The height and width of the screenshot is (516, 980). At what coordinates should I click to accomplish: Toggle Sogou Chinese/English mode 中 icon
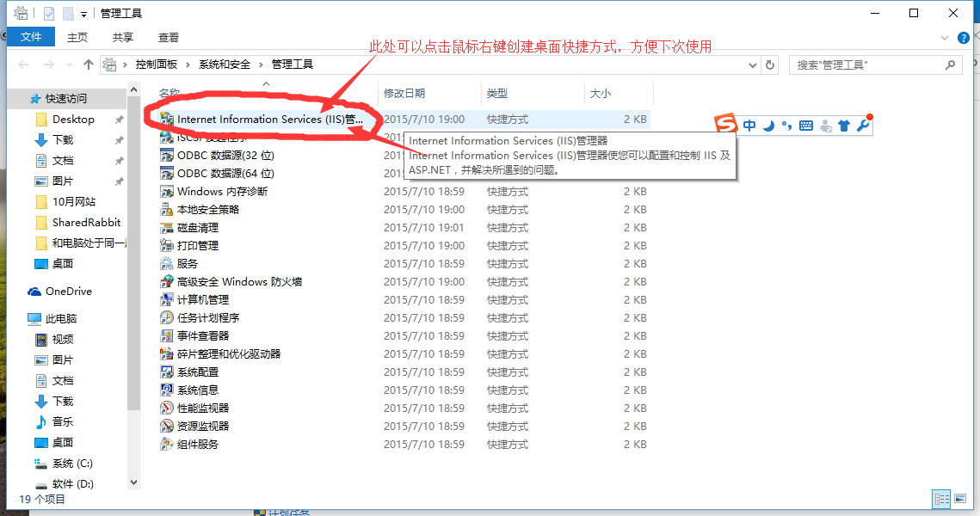pos(749,126)
